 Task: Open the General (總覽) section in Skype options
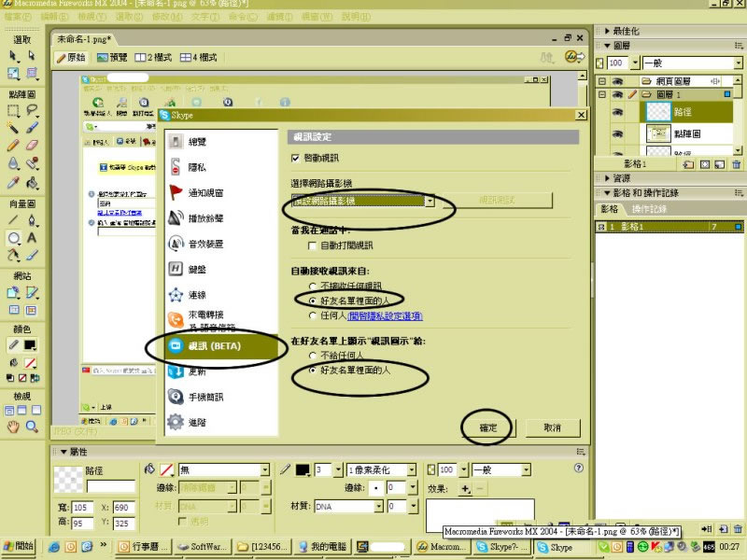(220, 142)
